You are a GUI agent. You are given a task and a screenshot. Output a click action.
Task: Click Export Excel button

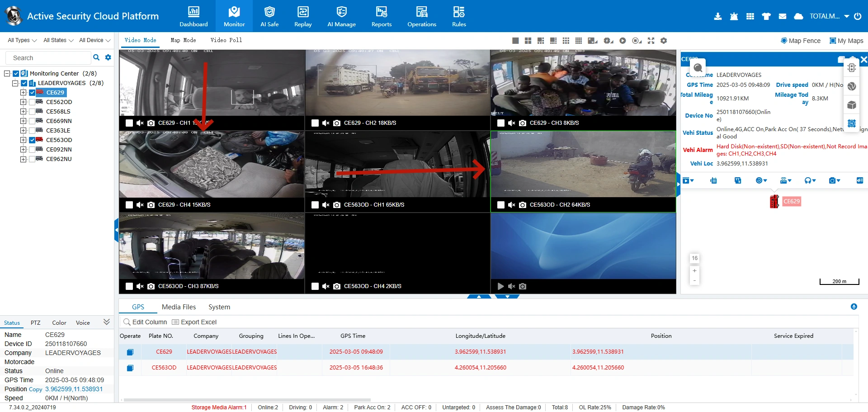tap(194, 322)
